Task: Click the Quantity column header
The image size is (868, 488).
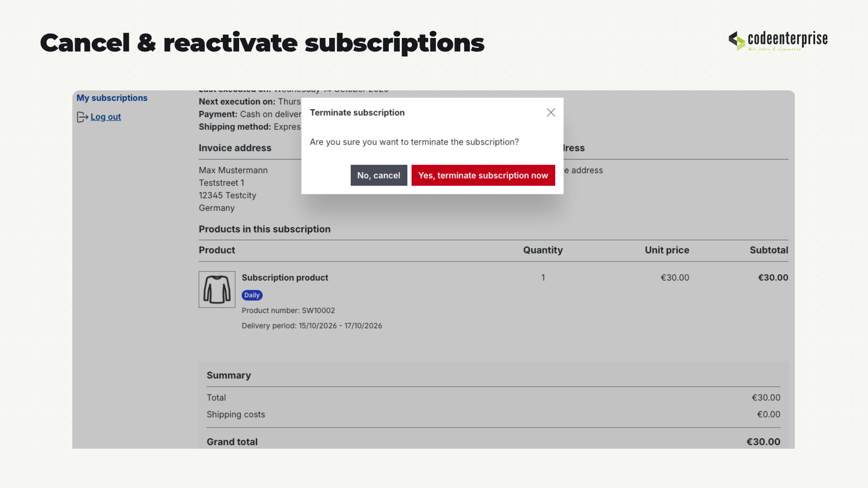Action: click(543, 250)
